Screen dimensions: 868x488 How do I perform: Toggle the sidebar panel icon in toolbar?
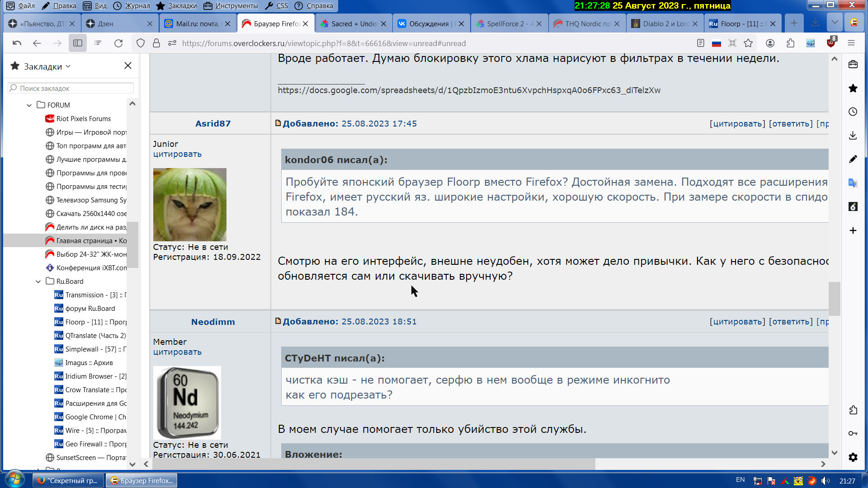(x=78, y=43)
